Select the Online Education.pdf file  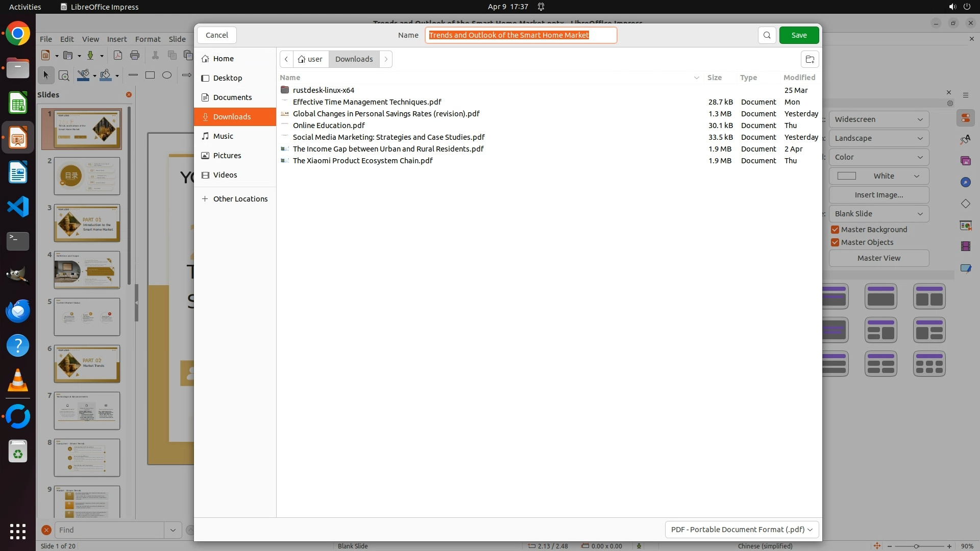pyautogui.click(x=329, y=126)
